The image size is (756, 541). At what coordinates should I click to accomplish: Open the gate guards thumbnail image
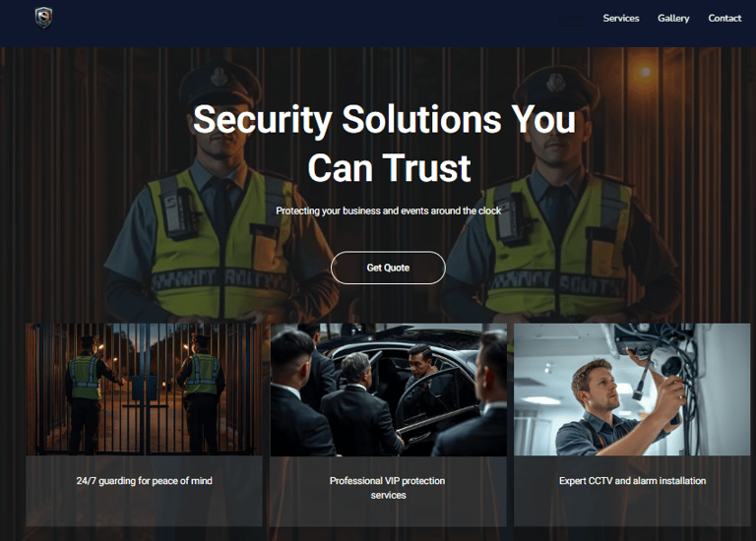144,390
